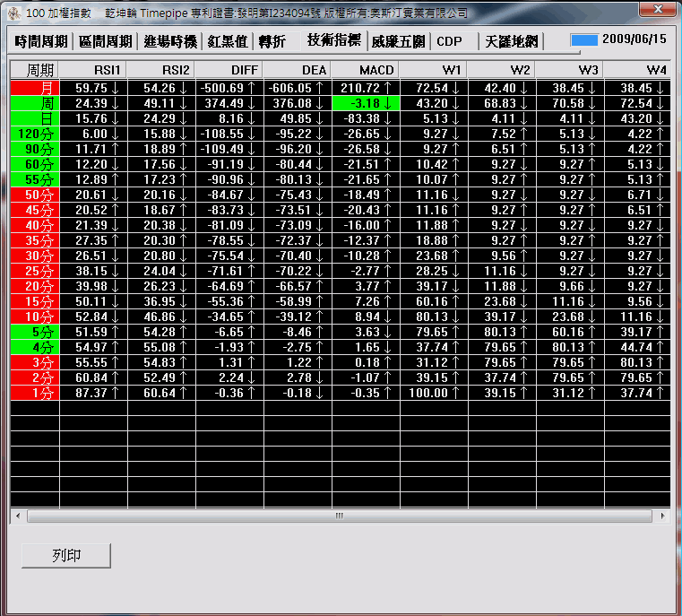Open the CDP tab
This screenshot has height=616, width=682.
pos(449,41)
